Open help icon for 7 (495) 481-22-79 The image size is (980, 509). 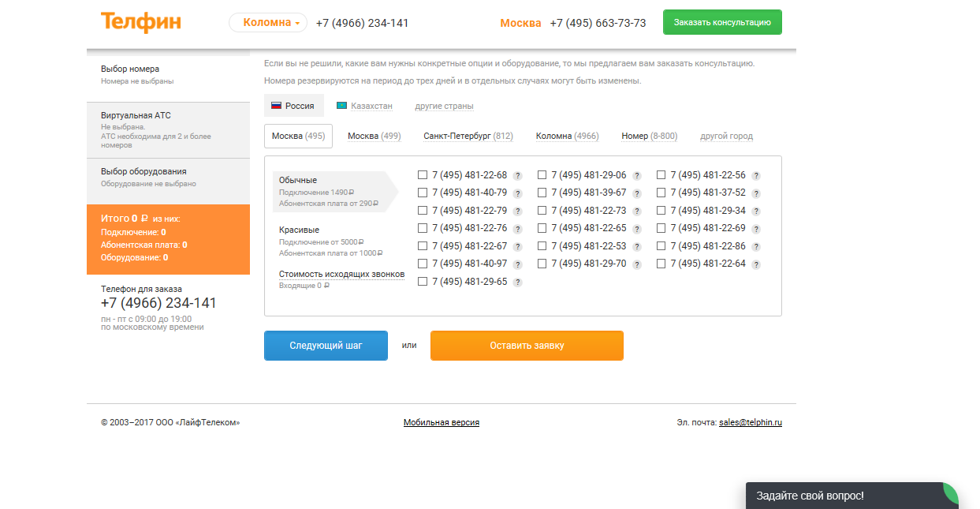(x=518, y=211)
